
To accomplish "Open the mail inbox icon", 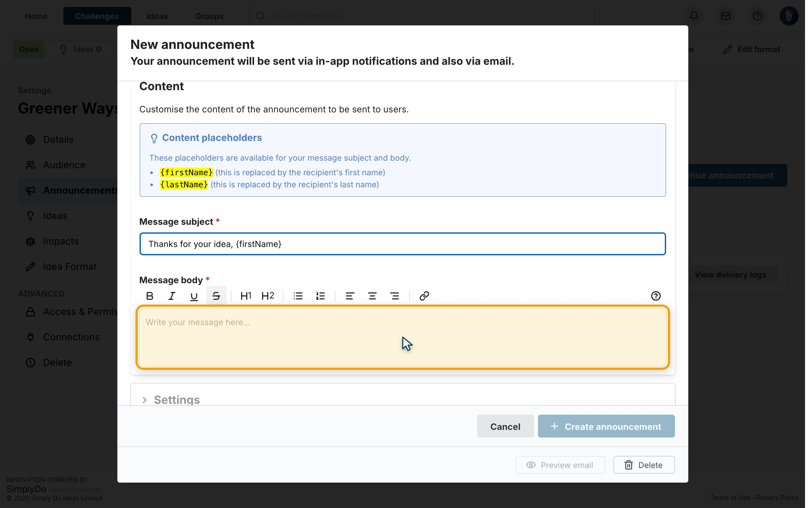I will click(x=725, y=16).
